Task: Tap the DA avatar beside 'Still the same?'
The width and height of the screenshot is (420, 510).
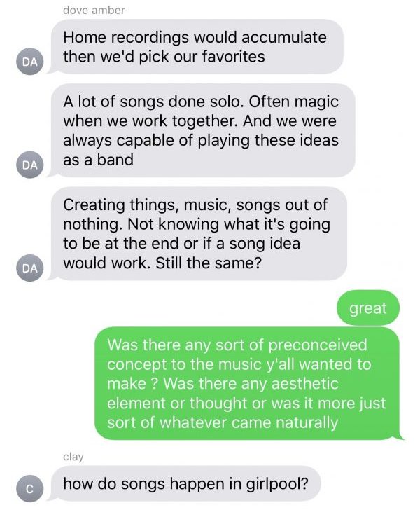Action: tap(29, 268)
